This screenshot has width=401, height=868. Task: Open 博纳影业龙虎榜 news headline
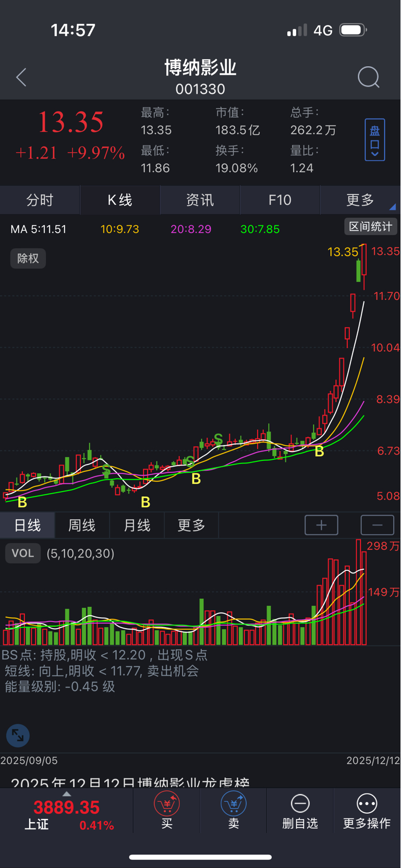[x=130, y=782]
